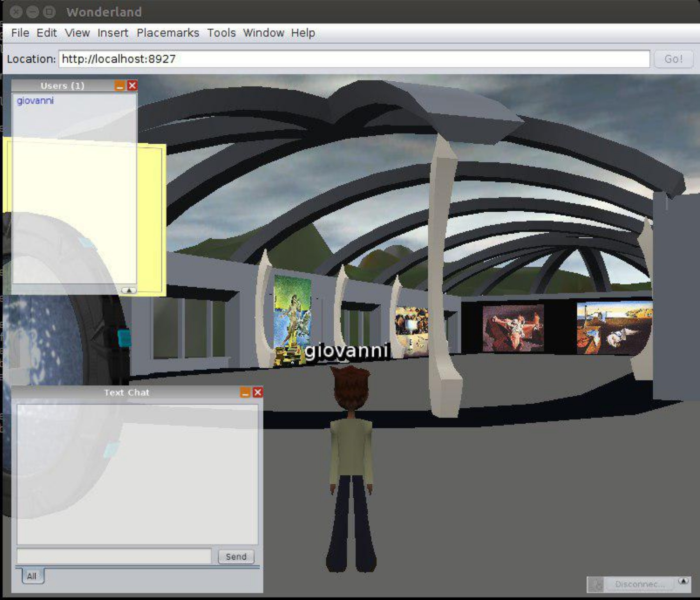Click the Go! button
This screenshot has width=700, height=600.
pyautogui.click(x=673, y=59)
